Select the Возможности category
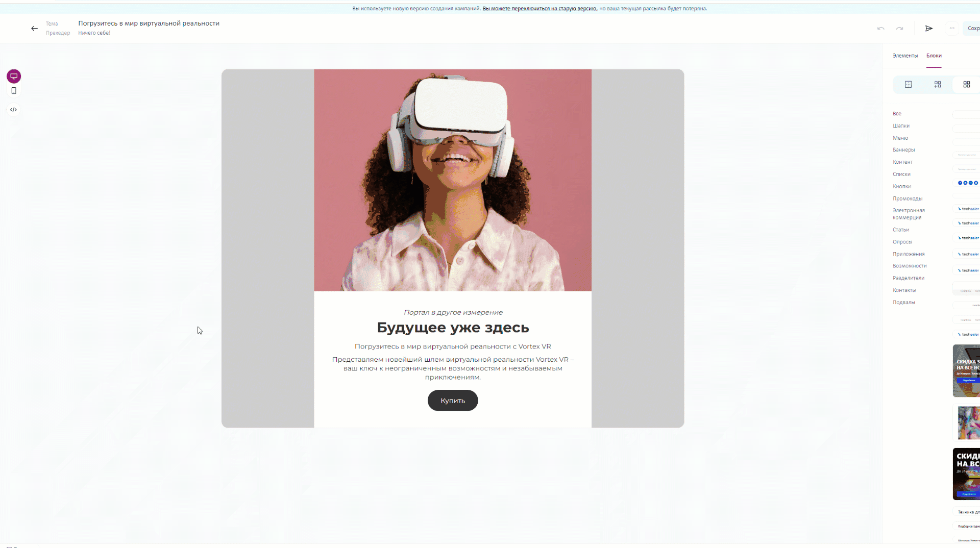This screenshot has height=548, width=980. 910,266
